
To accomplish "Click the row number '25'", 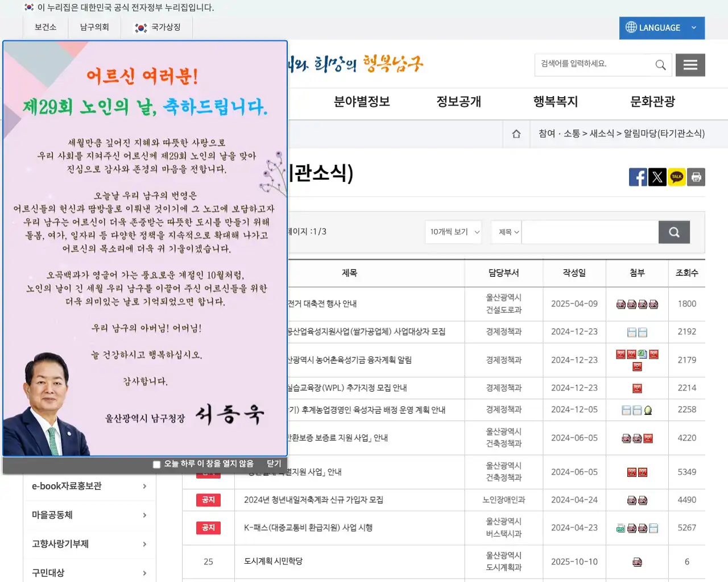I will click(x=208, y=562).
